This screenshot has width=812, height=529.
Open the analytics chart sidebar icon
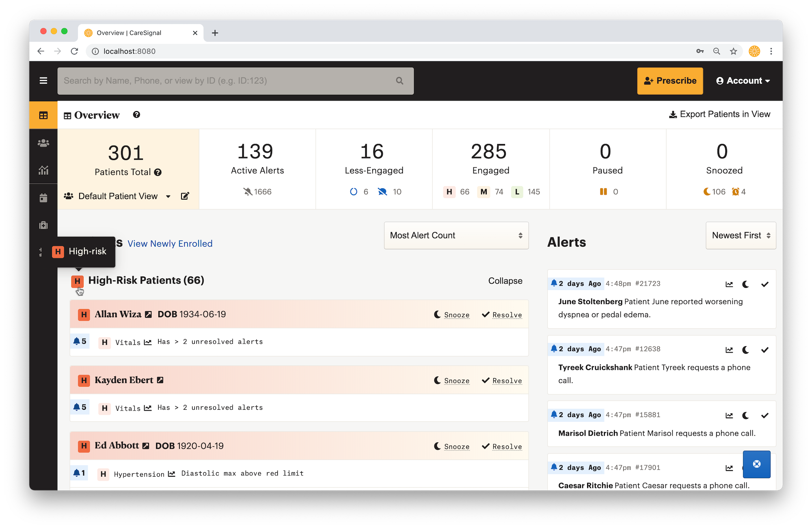pos(43,170)
